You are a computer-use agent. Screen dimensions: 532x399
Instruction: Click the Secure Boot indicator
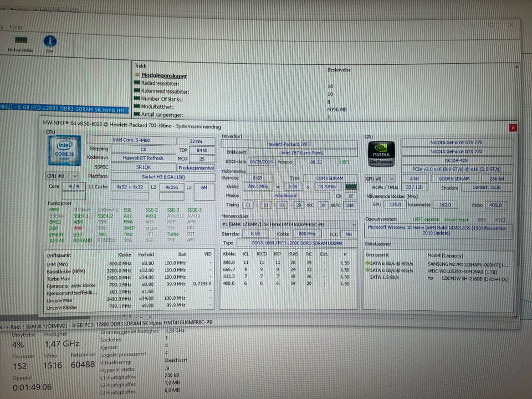click(456, 219)
